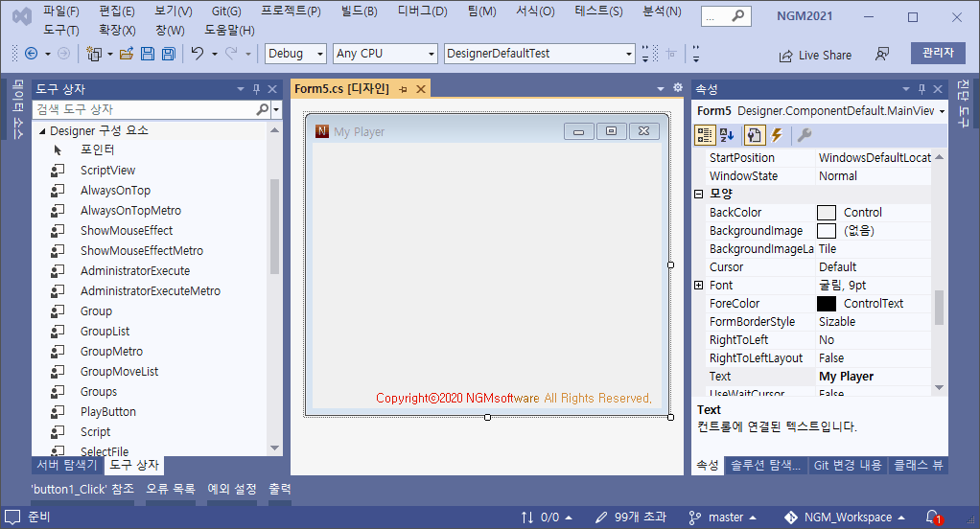Click the toolbox scrollbar down arrow
The height and width of the screenshot is (529, 980).
click(x=274, y=448)
